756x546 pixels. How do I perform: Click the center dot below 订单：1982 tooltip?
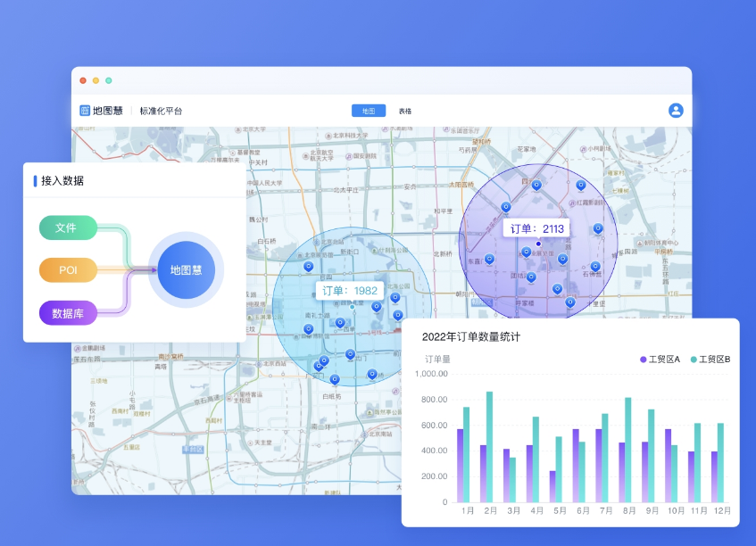click(x=353, y=307)
